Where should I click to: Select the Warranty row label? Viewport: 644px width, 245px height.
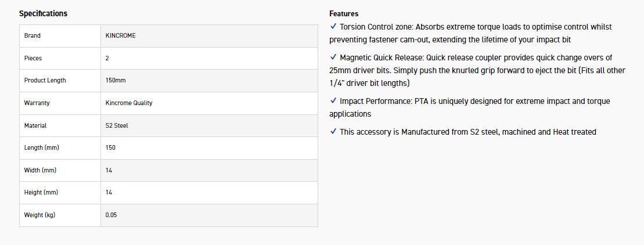37,103
